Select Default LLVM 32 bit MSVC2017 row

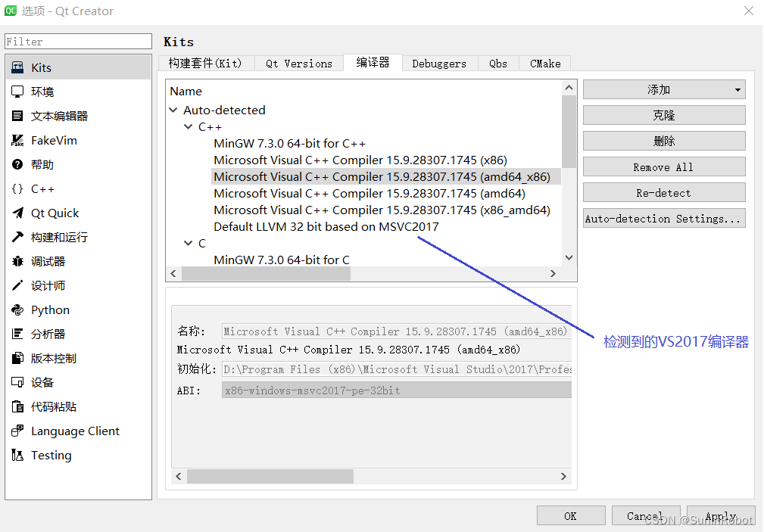[326, 226]
